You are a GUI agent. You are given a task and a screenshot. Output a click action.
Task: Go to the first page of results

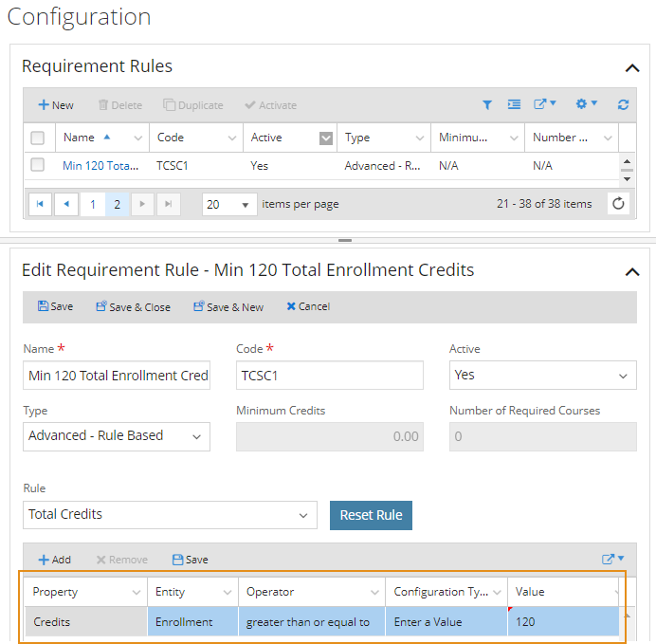click(x=40, y=204)
